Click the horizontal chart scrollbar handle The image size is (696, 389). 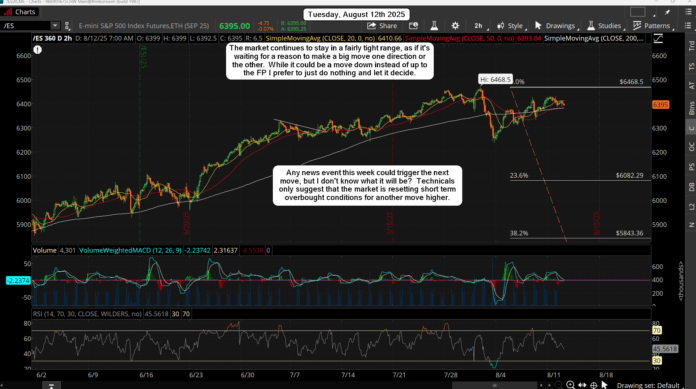click(x=494, y=385)
